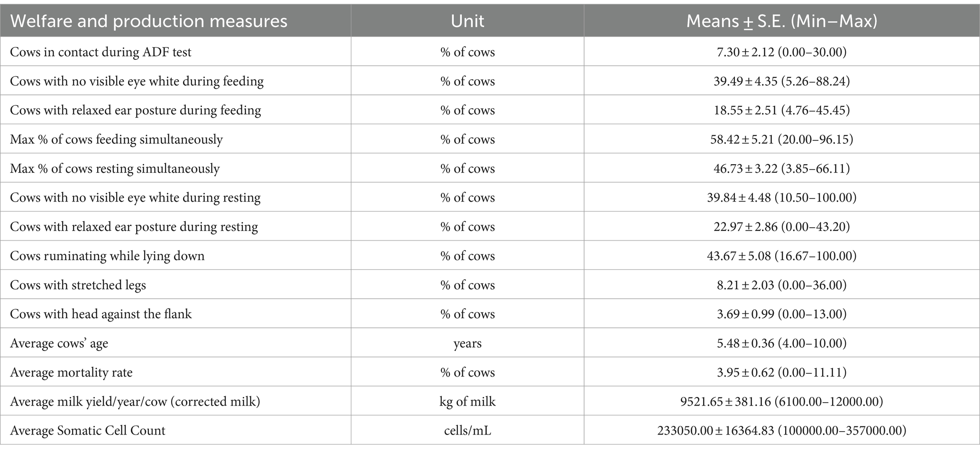The image size is (980, 453).
Task: Select 'Cows with relaxed ear posture during feeding'
Action: point(136,110)
